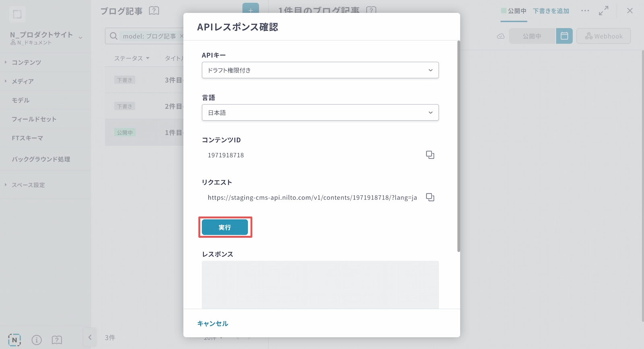This screenshot has width=644, height=349.
Task: Expand the N_プロダクトサイト space switcher
Action: [80, 37]
